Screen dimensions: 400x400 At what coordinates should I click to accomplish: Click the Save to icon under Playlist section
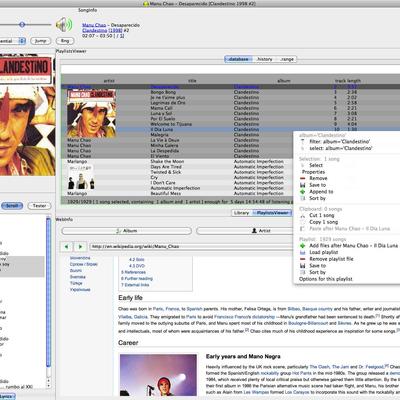pos(303,266)
